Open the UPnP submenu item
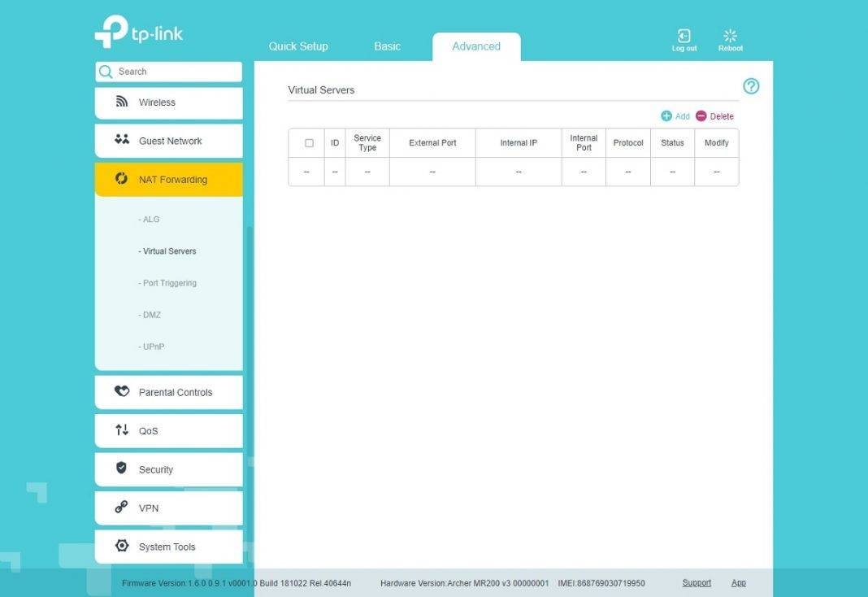Viewport: 868px width, 597px height. point(151,346)
